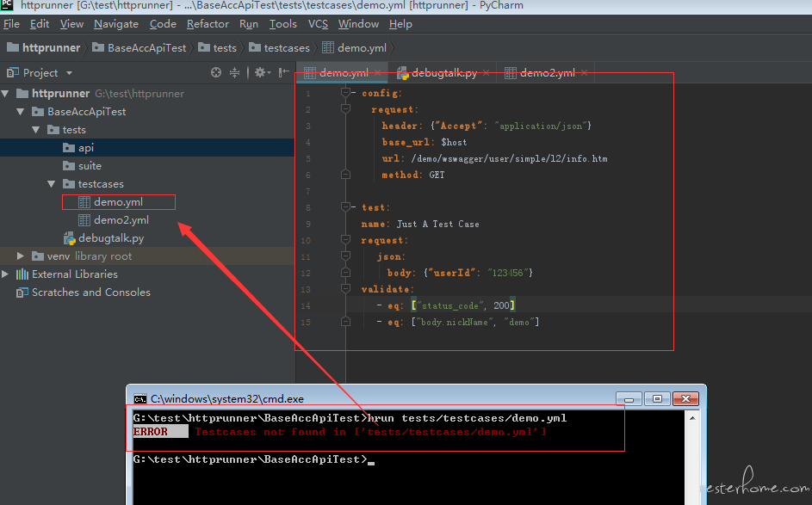Click tests in the breadcrumb bar

pos(225,47)
